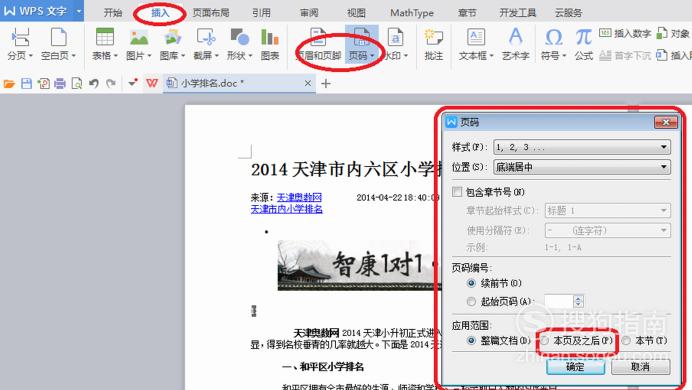This screenshot has height=390, width=692.
Task: Expand the WPS 文字 application menu arrow
Action: point(79,11)
